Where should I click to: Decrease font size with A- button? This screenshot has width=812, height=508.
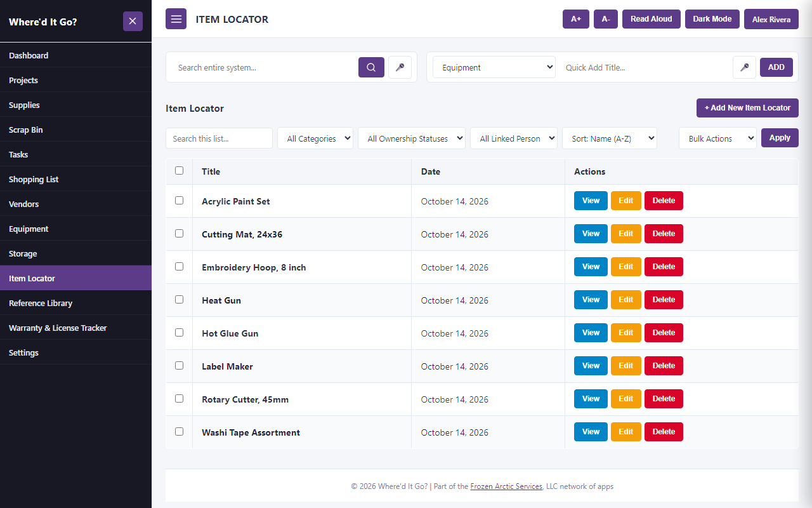point(606,19)
